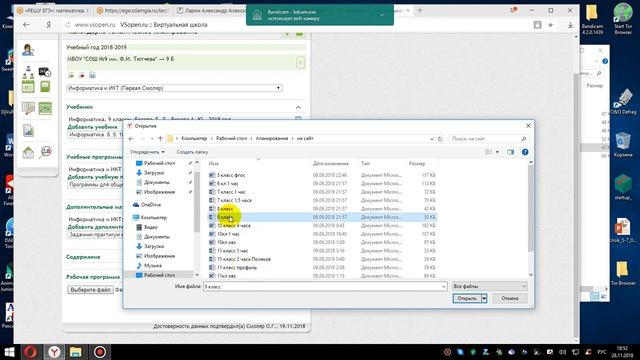Open help in the file dialog
Screen dimensions: 640x360
(525, 152)
